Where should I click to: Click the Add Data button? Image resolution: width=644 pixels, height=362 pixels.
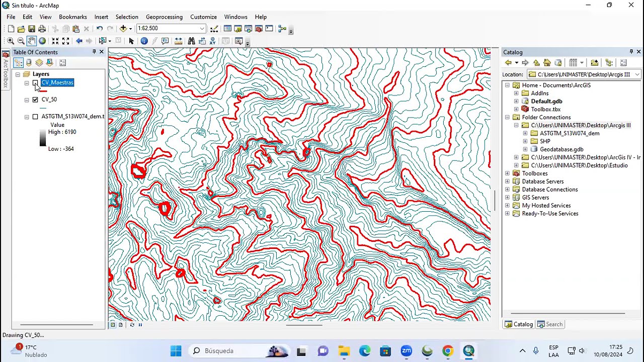pos(123,29)
